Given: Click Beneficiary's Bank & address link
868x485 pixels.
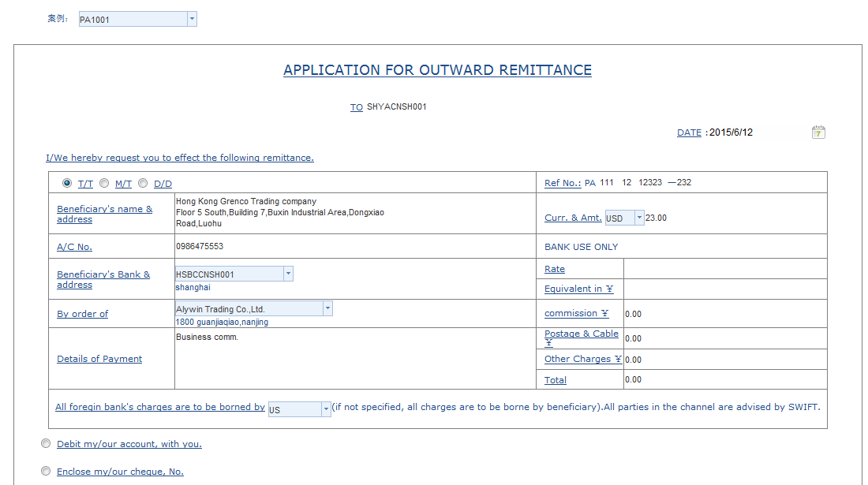Looking at the screenshot, I should click(x=103, y=279).
